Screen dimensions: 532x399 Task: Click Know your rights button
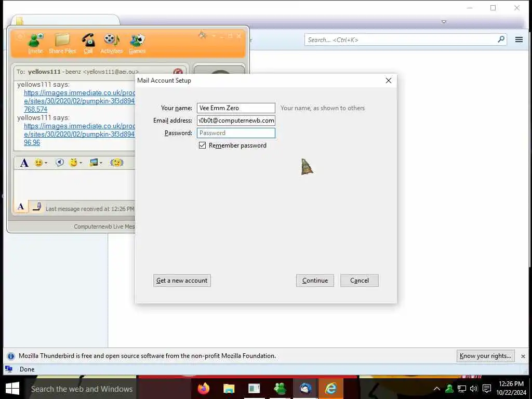pyautogui.click(x=485, y=356)
